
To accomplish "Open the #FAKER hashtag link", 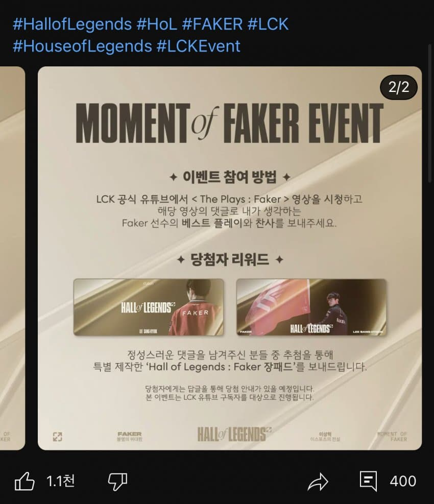I will coord(212,24).
